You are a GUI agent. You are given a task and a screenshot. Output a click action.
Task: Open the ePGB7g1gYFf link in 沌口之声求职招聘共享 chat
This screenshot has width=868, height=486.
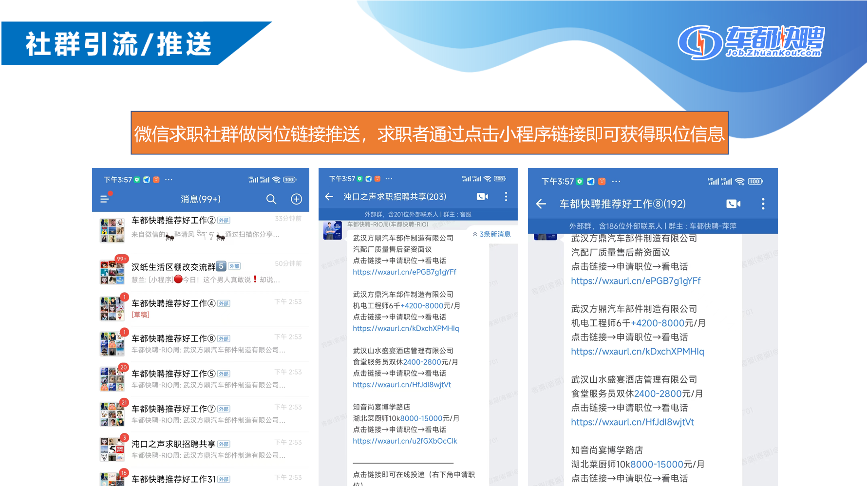click(404, 272)
